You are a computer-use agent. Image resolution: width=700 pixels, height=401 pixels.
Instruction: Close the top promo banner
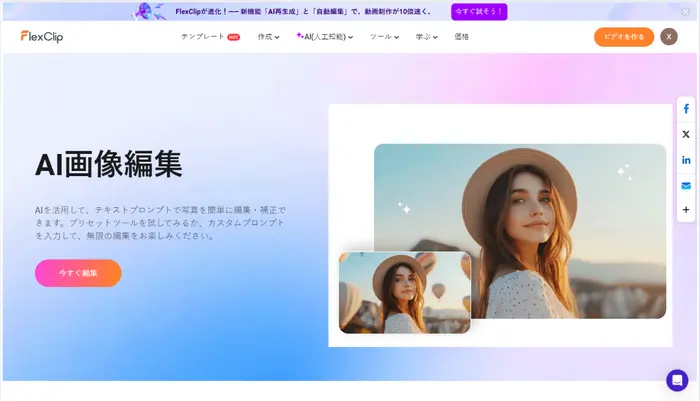click(x=685, y=12)
